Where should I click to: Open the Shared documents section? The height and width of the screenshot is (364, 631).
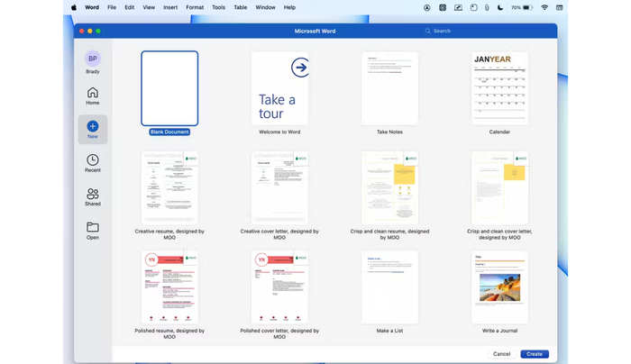(x=93, y=197)
